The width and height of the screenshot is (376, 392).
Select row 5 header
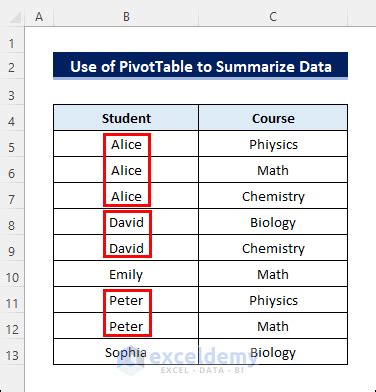(12, 147)
